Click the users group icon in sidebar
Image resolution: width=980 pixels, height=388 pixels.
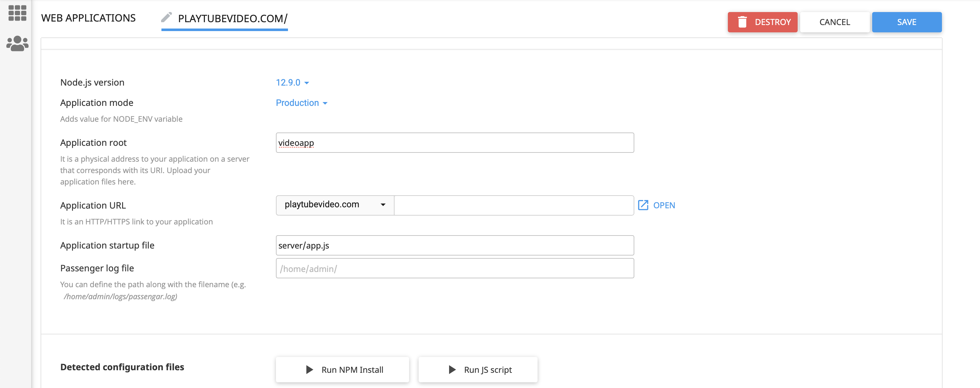[17, 43]
